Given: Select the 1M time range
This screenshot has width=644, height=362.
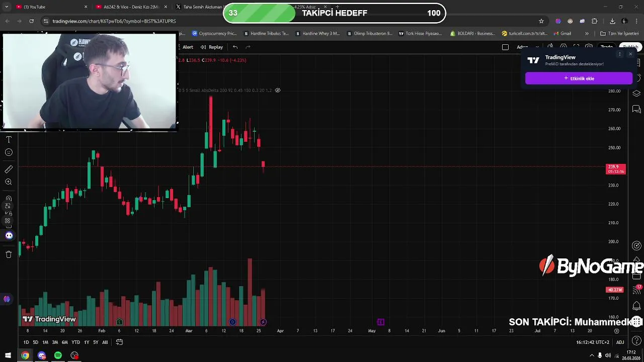Looking at the screenshot, I should 45,342.
